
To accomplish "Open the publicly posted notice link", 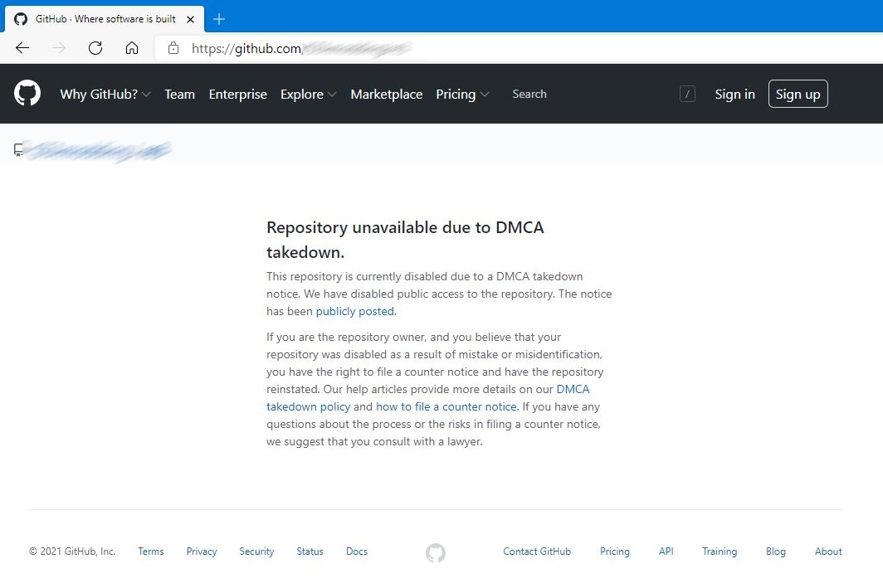I will (355, 312).
